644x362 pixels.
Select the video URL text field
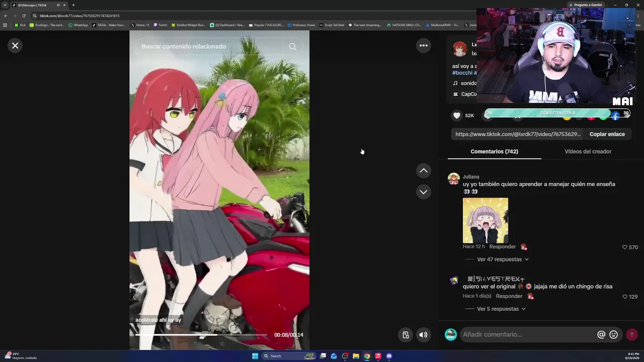pos(518,134)
